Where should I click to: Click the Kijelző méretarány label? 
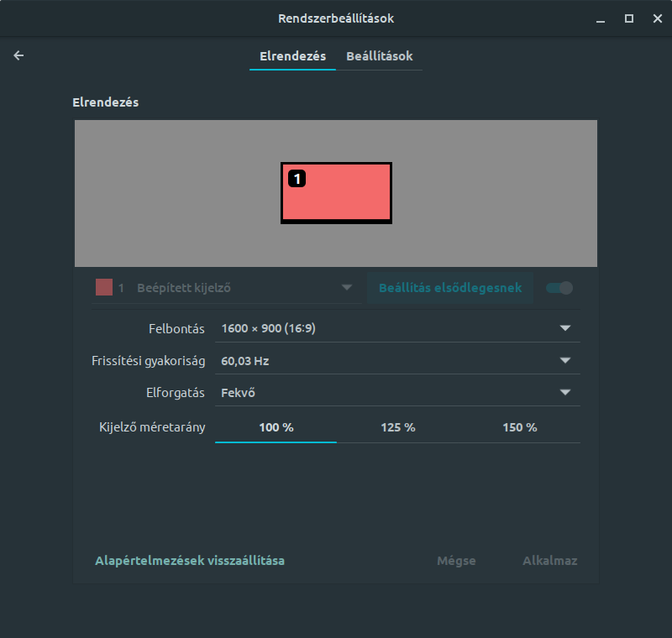[152, 427]
